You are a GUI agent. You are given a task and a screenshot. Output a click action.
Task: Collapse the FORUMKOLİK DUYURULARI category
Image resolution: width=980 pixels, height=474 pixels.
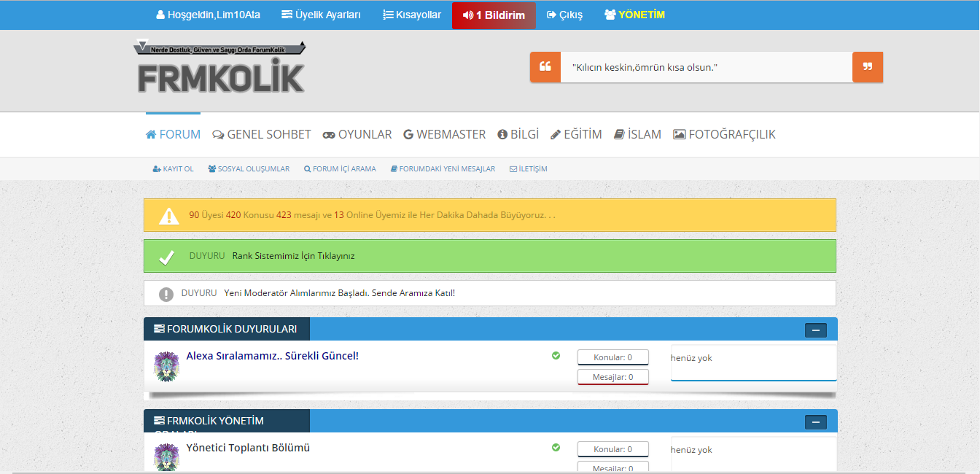tap(815, 330)
